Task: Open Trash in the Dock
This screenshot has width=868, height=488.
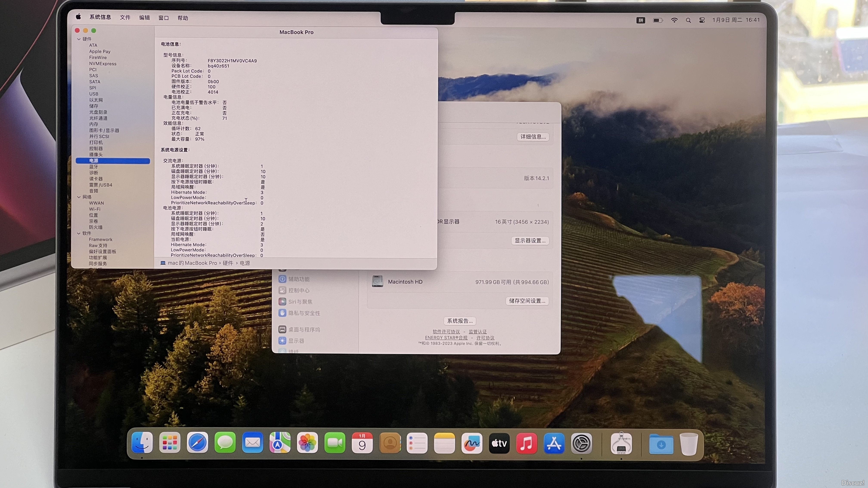Action: tap(689, 444)
